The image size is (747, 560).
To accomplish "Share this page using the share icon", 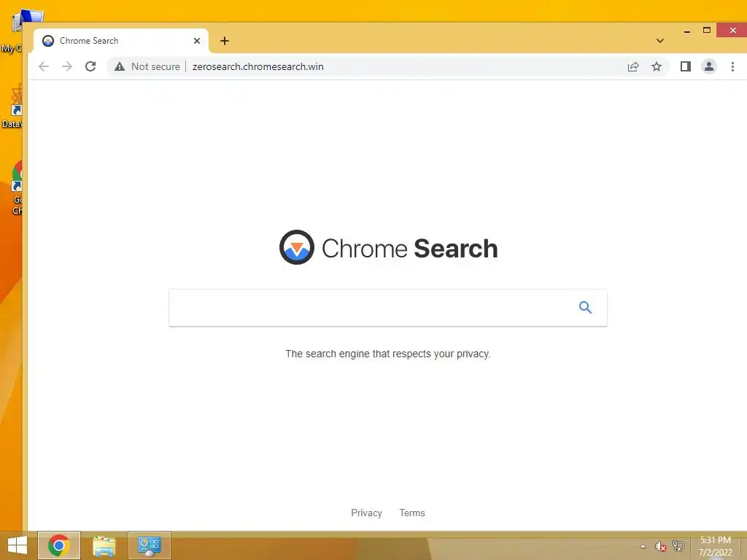I will click(633, 66).
